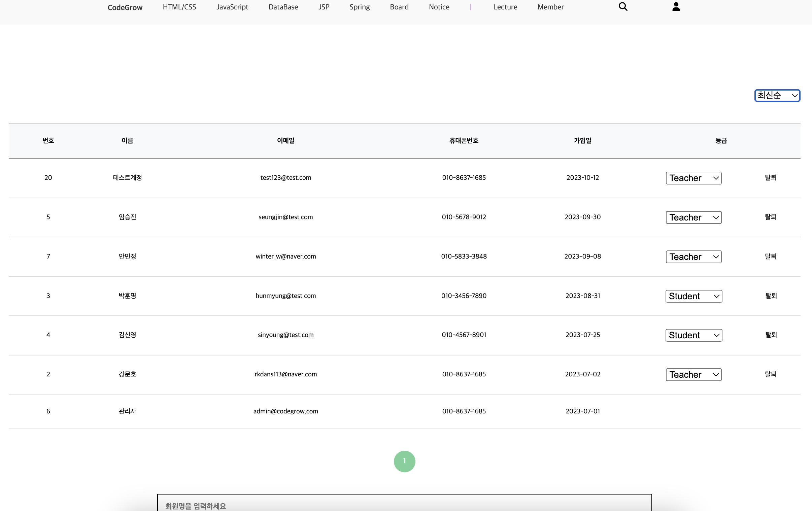Image resolution: width=812 pixels, height=511 pixels.
Task: Go to the HTML/CSS menu
Action: [x=179, y=6]
